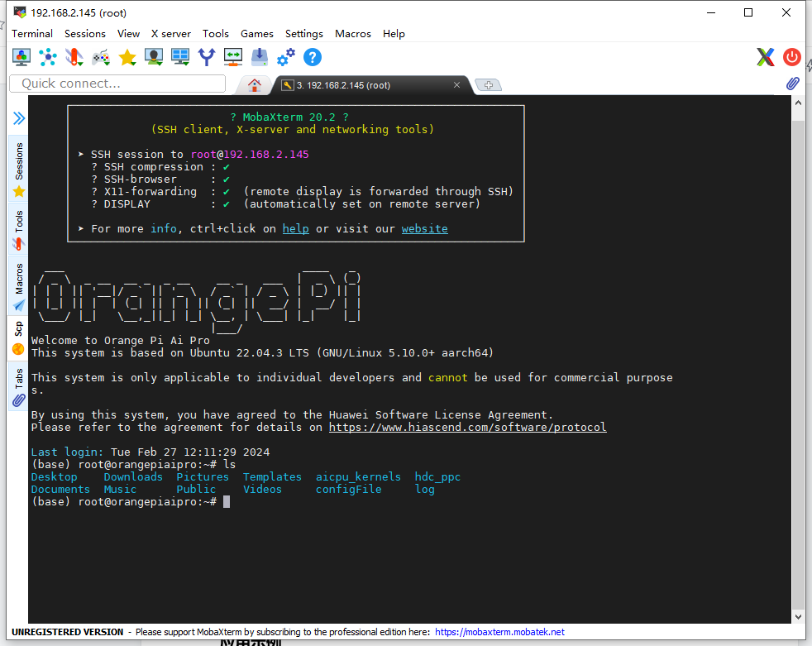Click the Documents directory name

pos(60,489)
